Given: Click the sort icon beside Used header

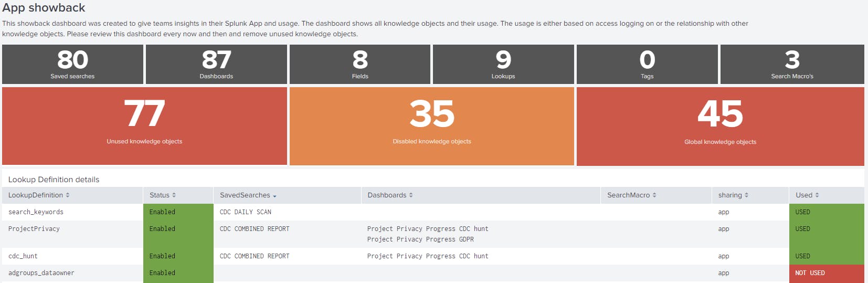Looking at the screenshot, I should coord(817,195).
